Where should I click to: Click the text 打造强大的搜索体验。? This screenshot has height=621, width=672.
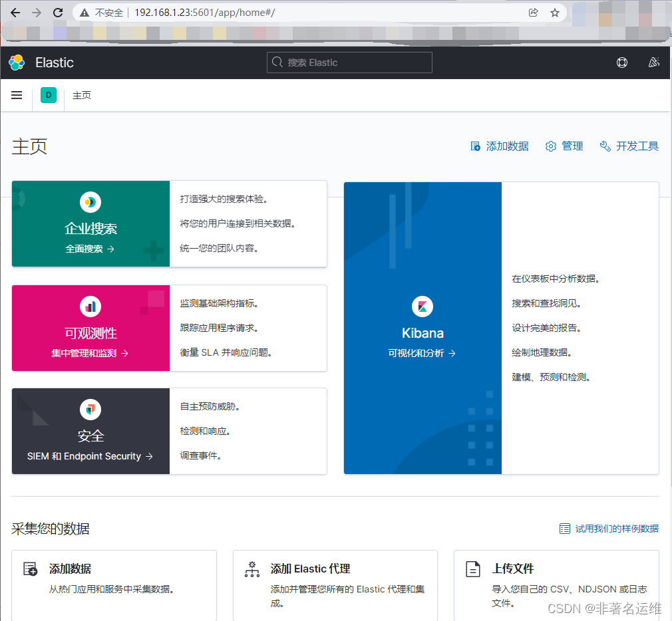click(x=224, y=199)
